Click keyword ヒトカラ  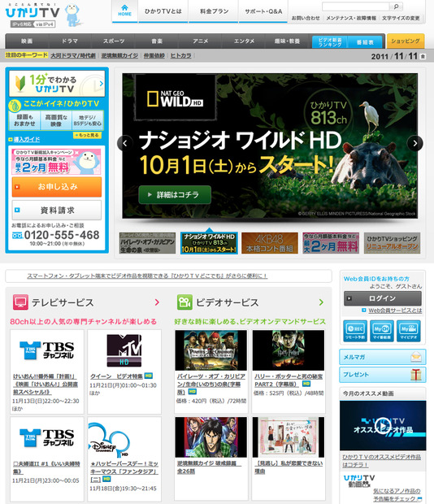tap(180, 55)
